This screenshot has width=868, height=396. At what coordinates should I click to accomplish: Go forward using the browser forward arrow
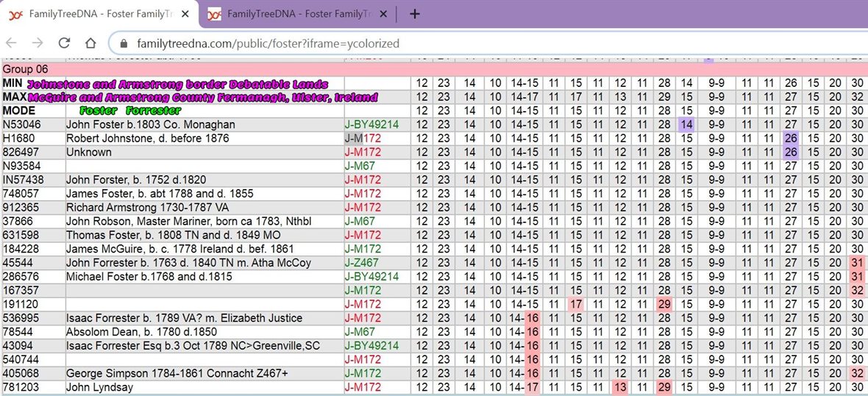coord(38,43)
